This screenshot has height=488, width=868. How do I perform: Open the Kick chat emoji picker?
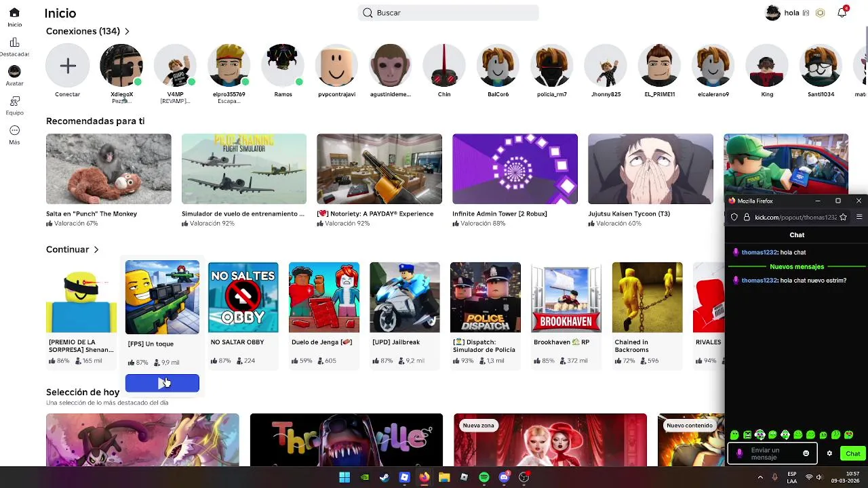pyautogui.click(x=806, y=453)
